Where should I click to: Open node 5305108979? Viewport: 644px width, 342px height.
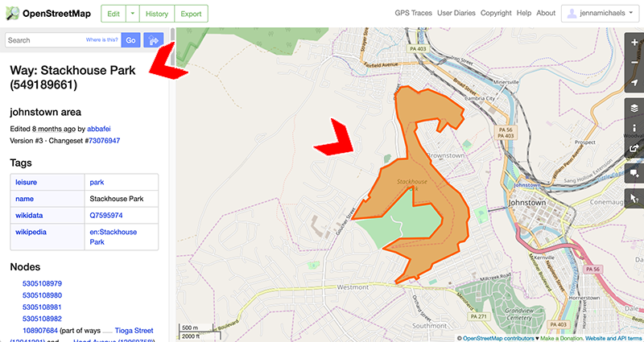coord(42,283)
